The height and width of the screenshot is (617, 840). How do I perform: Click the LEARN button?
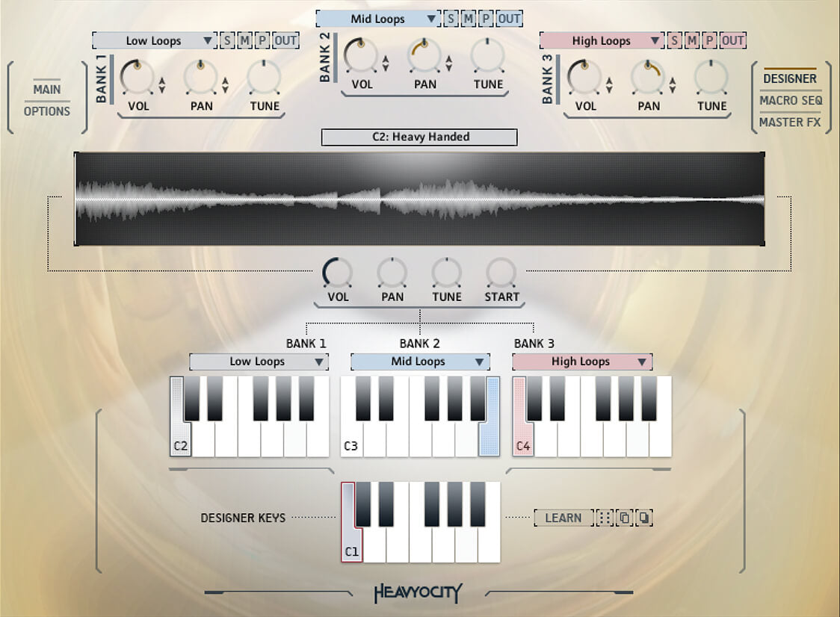click(563, 518)
